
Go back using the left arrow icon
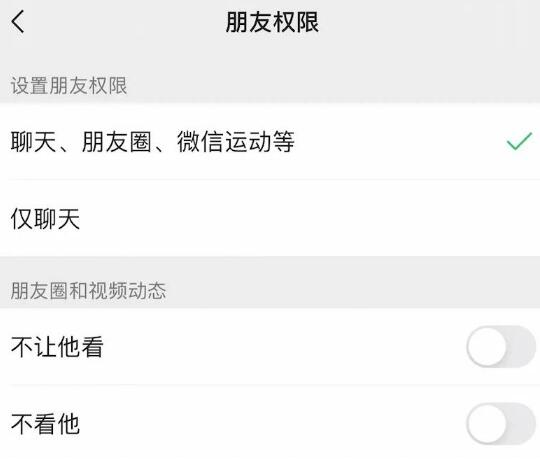18,22
